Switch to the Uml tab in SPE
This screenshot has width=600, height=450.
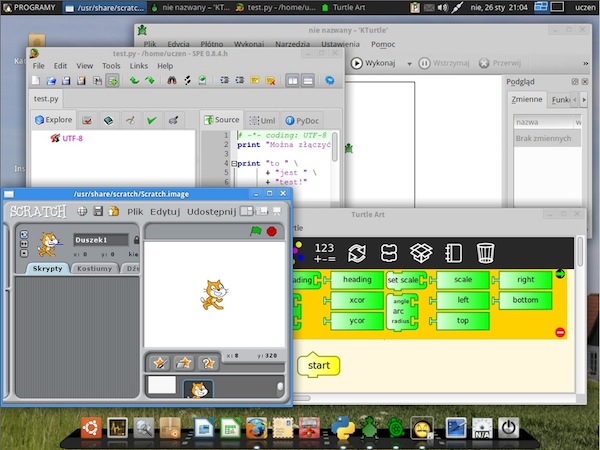coord(262,121)
